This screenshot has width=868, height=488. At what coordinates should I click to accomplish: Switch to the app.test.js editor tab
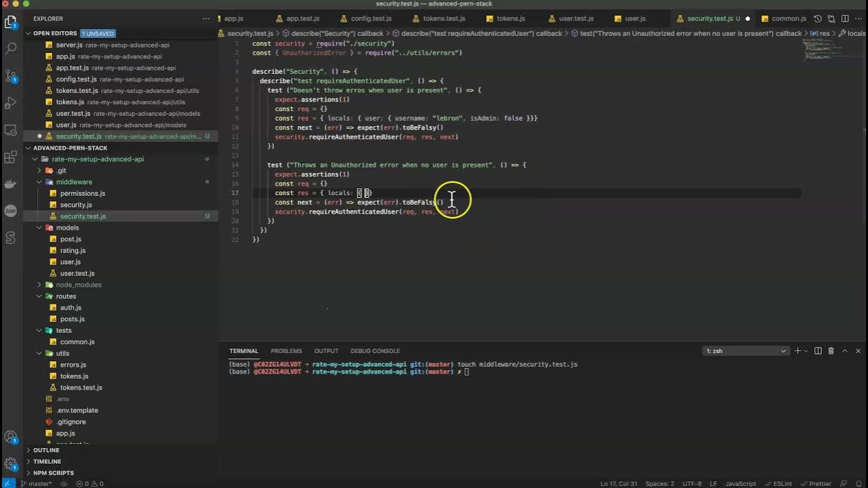coord(302,18)
